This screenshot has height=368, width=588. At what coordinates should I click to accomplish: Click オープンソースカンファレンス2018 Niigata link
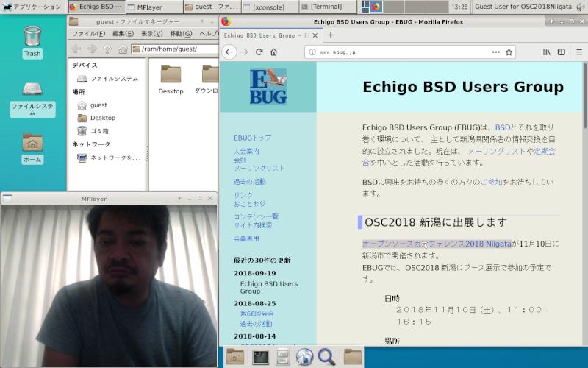[x=437, y=244]
